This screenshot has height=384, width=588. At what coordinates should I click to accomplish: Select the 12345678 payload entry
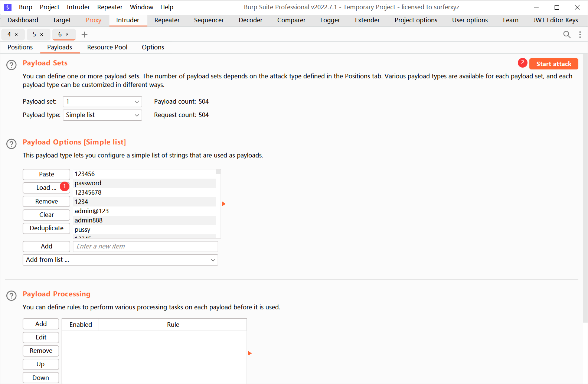(x=145, y=193)
